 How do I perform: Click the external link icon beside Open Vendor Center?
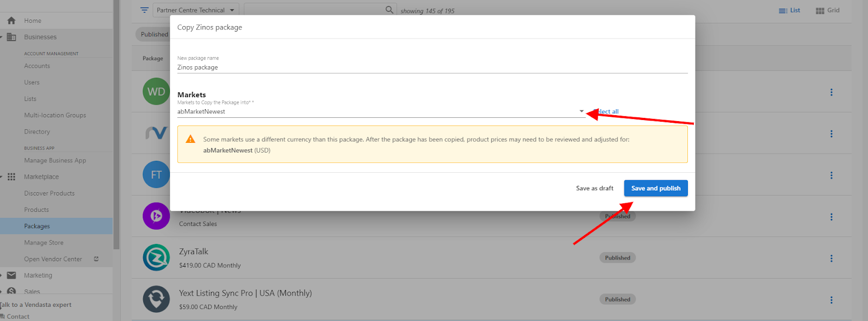pyautogui.click(x=96, y=259)
